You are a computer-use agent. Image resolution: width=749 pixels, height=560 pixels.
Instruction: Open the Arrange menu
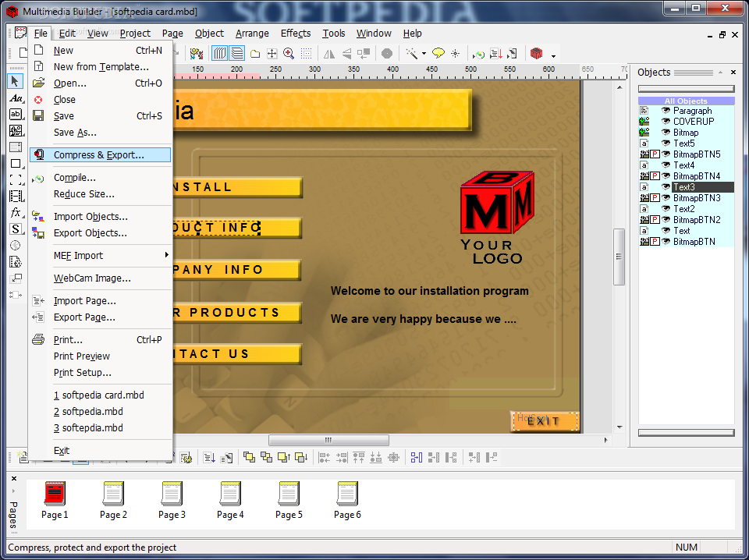[x=252, y=34]
